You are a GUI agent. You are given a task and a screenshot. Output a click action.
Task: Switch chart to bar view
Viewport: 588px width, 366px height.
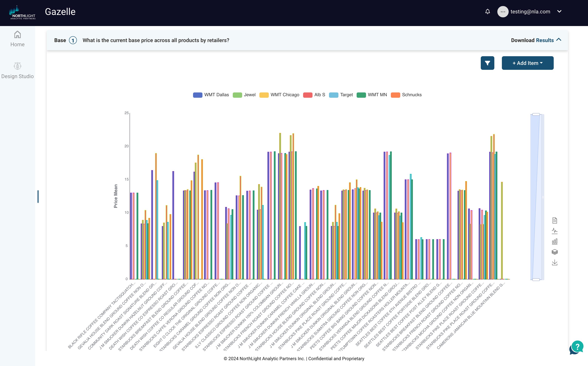(x=555, y=241)
